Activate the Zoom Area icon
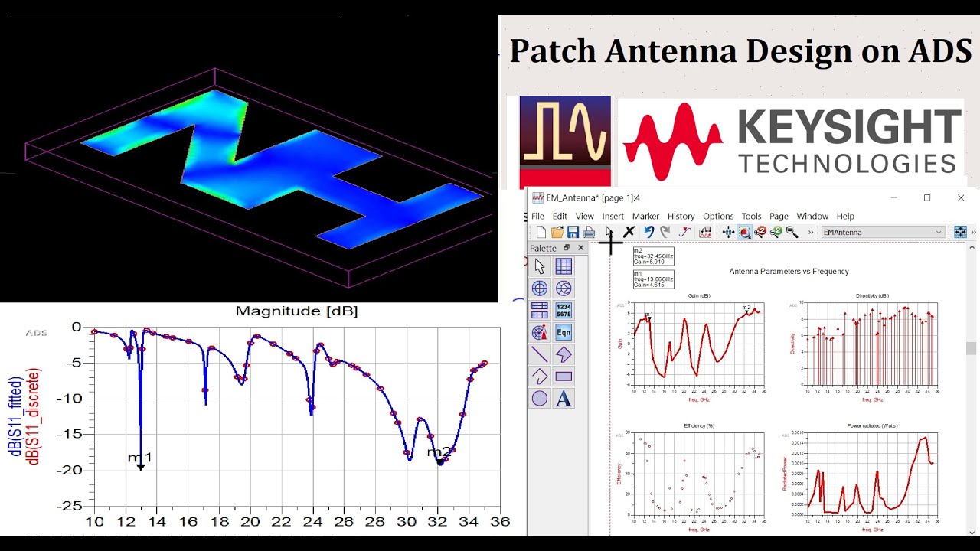The width and height of the screenshot is (980, 551). click(744, 232)
